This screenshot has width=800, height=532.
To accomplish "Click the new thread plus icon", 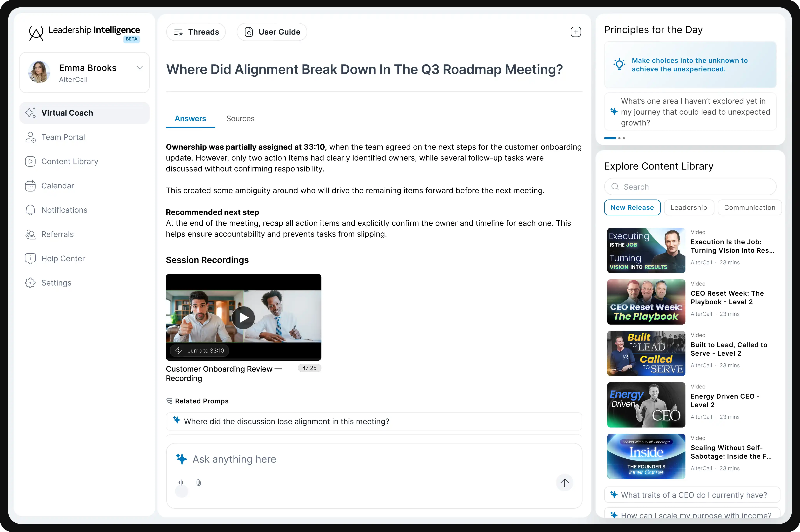I will pyautogui.click(x=576, y=32).
